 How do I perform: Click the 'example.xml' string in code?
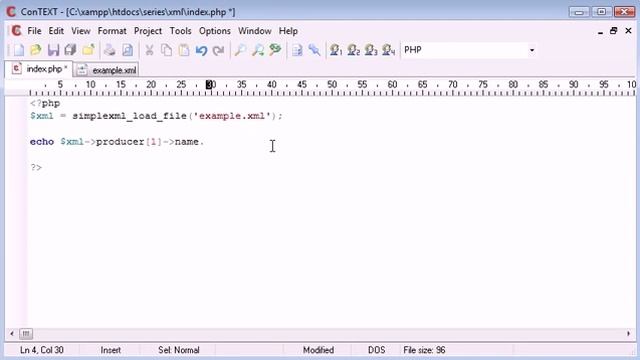coord(231,116)
